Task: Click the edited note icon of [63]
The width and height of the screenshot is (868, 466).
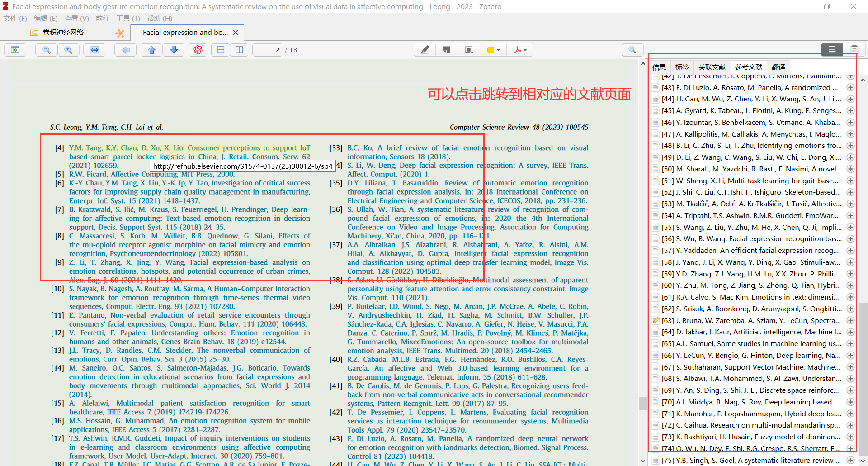Action: 656,320
